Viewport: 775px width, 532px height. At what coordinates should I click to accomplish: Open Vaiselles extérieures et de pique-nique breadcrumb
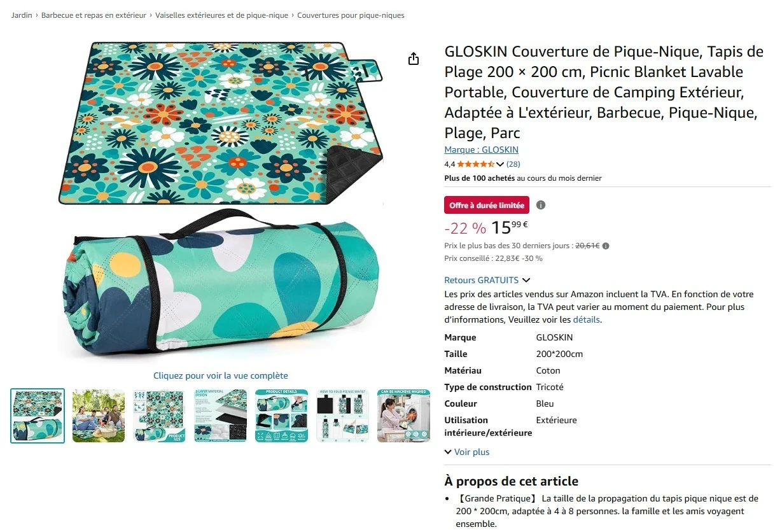point(221,15)
